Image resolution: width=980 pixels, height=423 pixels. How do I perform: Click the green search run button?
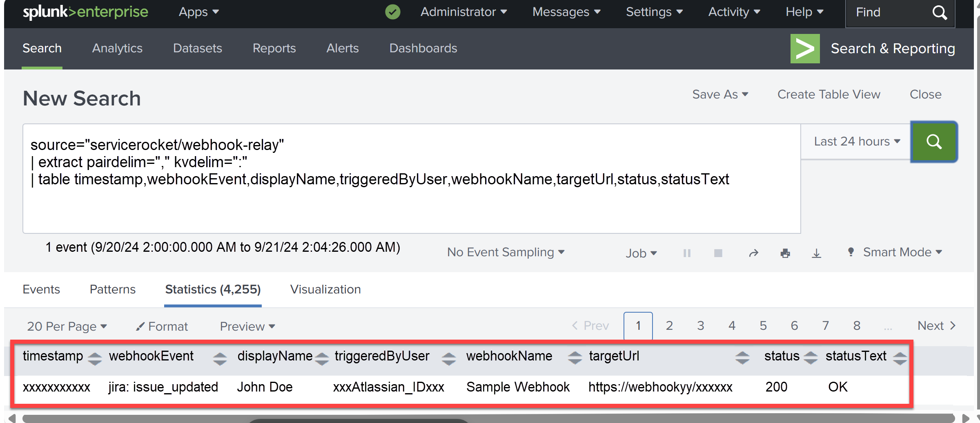click(x=934, y=142)
